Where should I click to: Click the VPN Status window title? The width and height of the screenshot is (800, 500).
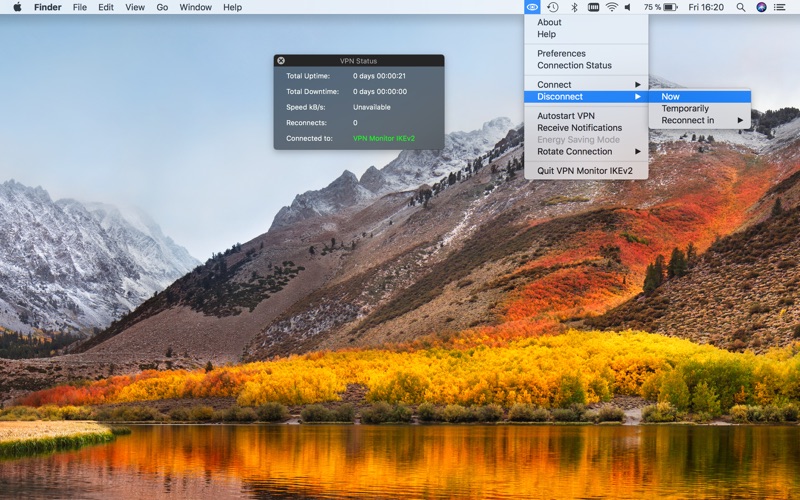tap(358, 61)
